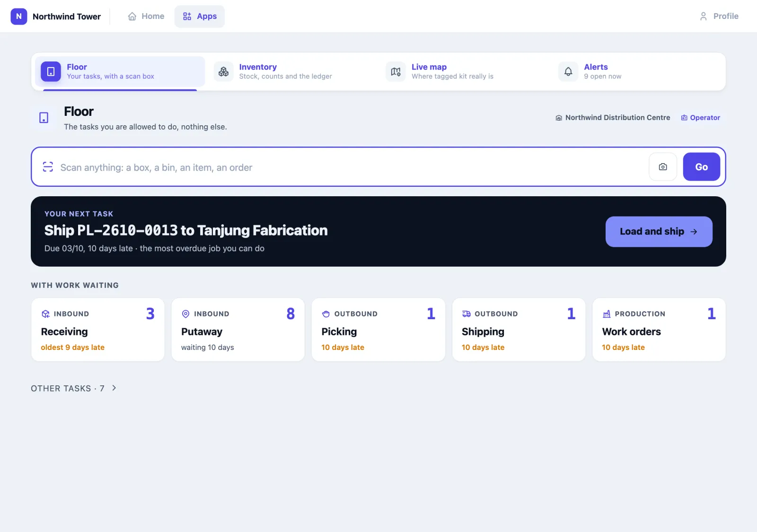757x532 pixels.
Task: Select the Floor tab
Action: tap(120, 72)
